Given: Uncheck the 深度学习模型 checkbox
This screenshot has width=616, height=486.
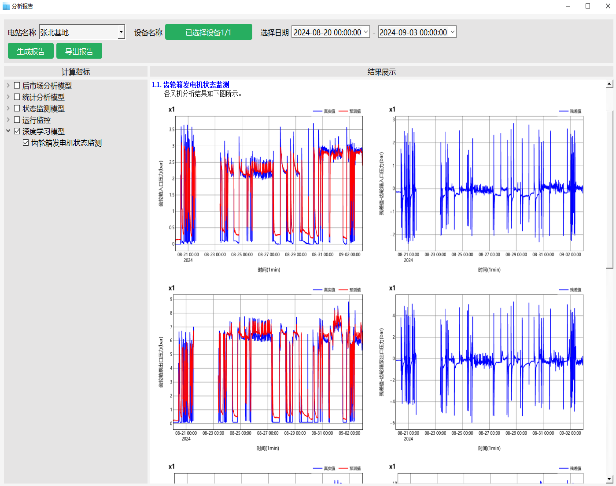Looking at the screenshot, I should [18, 131].
